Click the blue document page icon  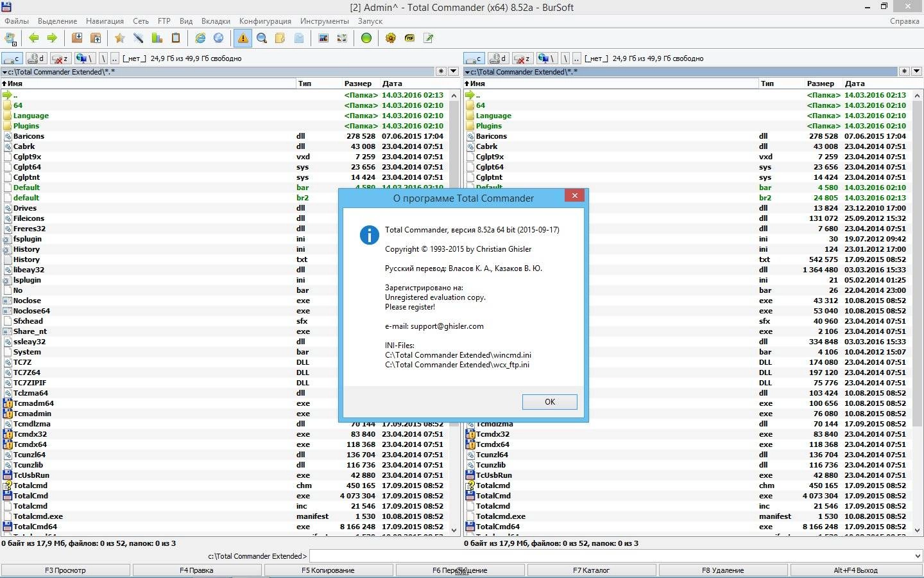click(x=299, y=38)
